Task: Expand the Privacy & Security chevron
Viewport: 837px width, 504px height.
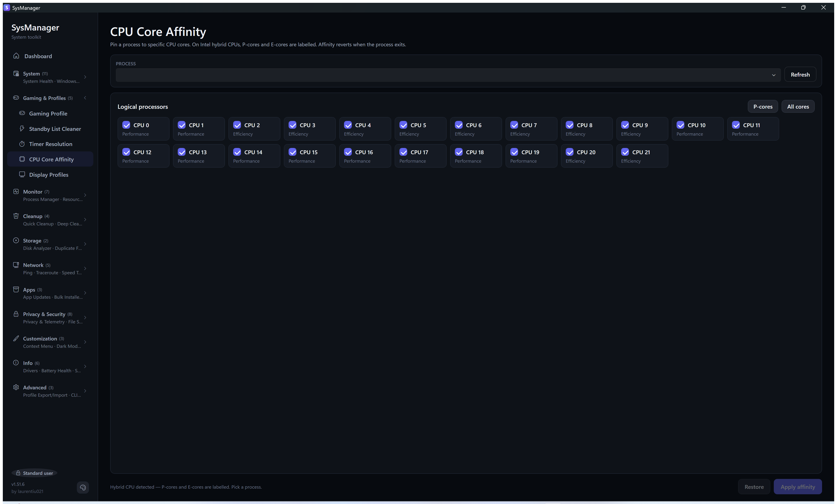Action: 85,318
